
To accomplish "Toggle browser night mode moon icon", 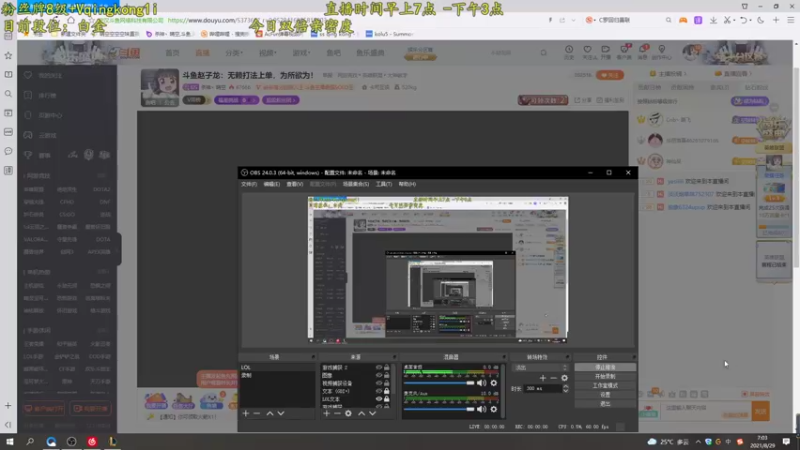I will click(x=761, y=20).
